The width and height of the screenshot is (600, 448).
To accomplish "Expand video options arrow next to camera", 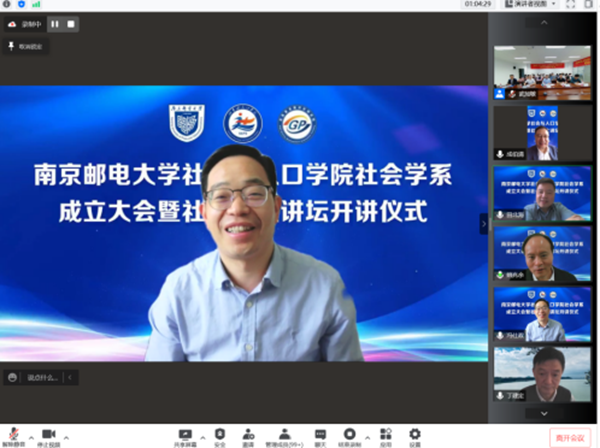I will click(x=66, y=437).
